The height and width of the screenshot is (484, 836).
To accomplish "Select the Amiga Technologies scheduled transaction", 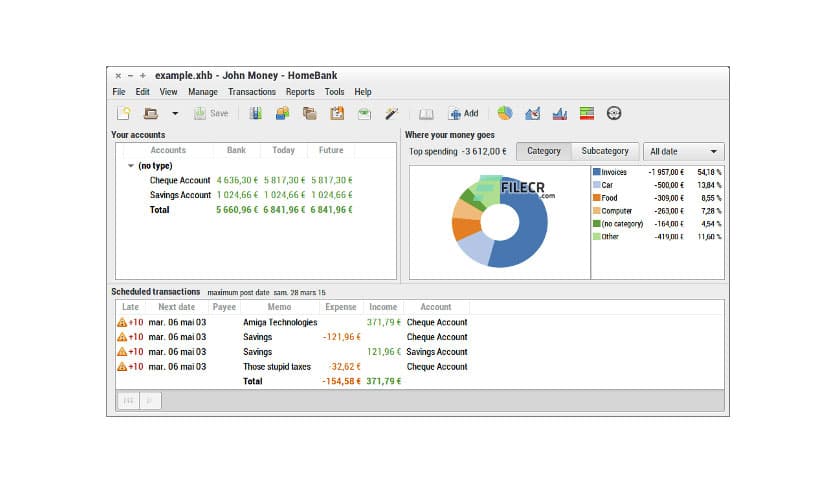I will click(420, 322).
